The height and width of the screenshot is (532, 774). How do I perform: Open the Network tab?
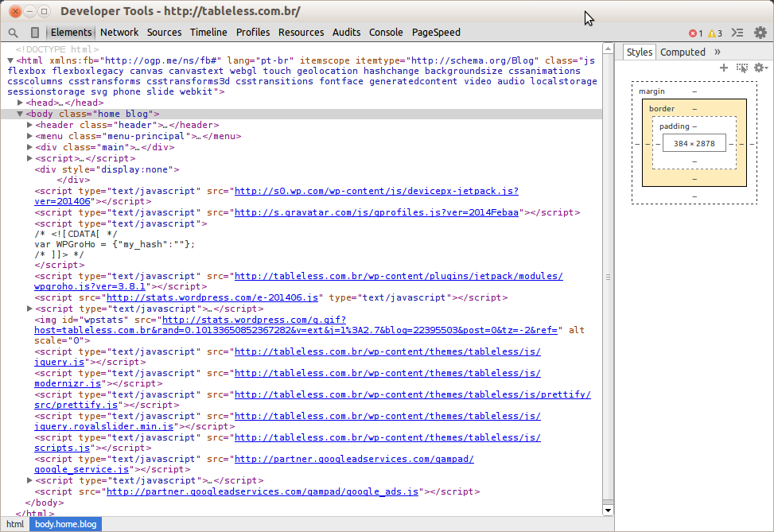point(119,33)
